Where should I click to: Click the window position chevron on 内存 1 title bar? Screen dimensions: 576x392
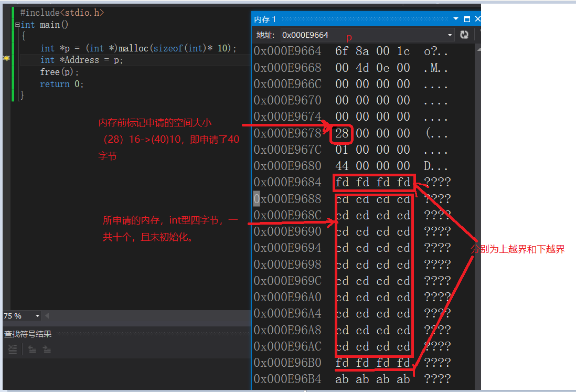coord(455,18)
